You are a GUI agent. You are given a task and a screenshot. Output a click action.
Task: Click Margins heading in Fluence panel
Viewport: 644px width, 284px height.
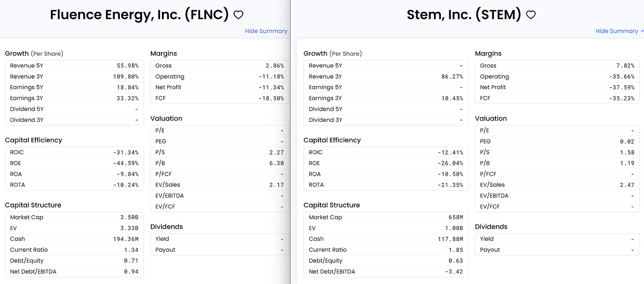point(164,53)
